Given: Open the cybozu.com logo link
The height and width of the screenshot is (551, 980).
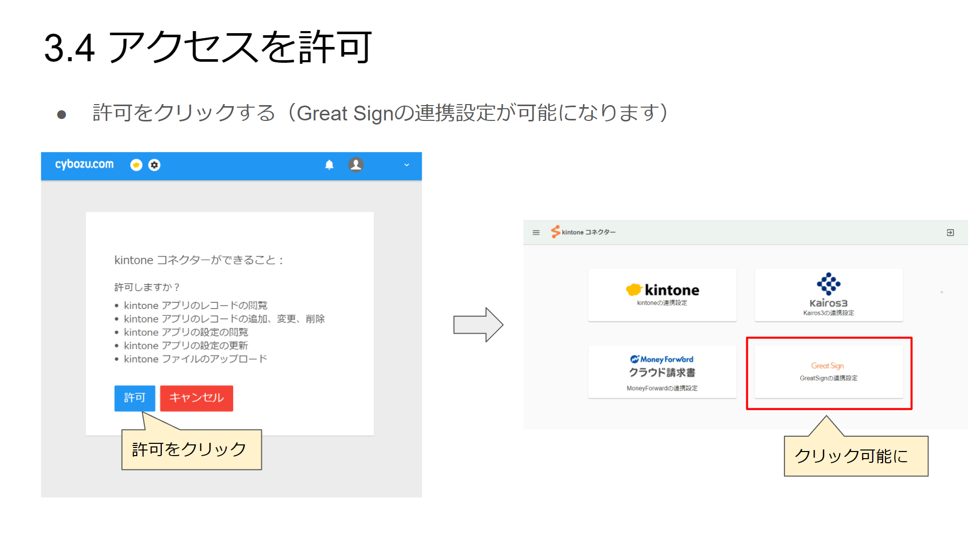Looking at the screenshot, I should tap(84, 164).
